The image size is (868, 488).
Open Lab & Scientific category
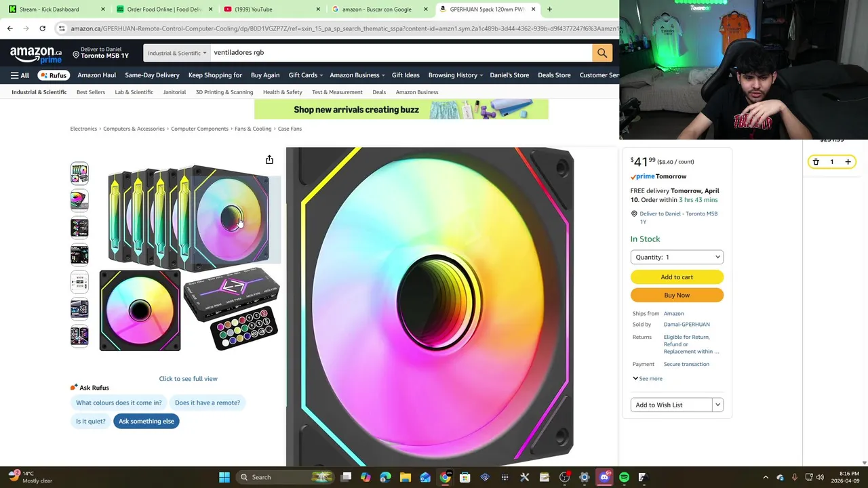134,92
